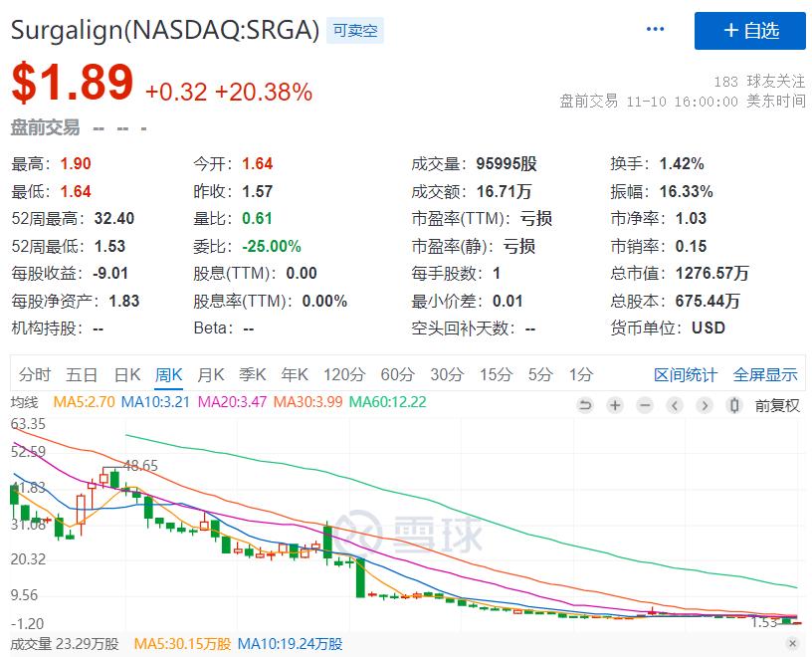812x657 pixels.
Task: Click the 加自选 add to watchlist button
Action: click(x=750, y=31)
